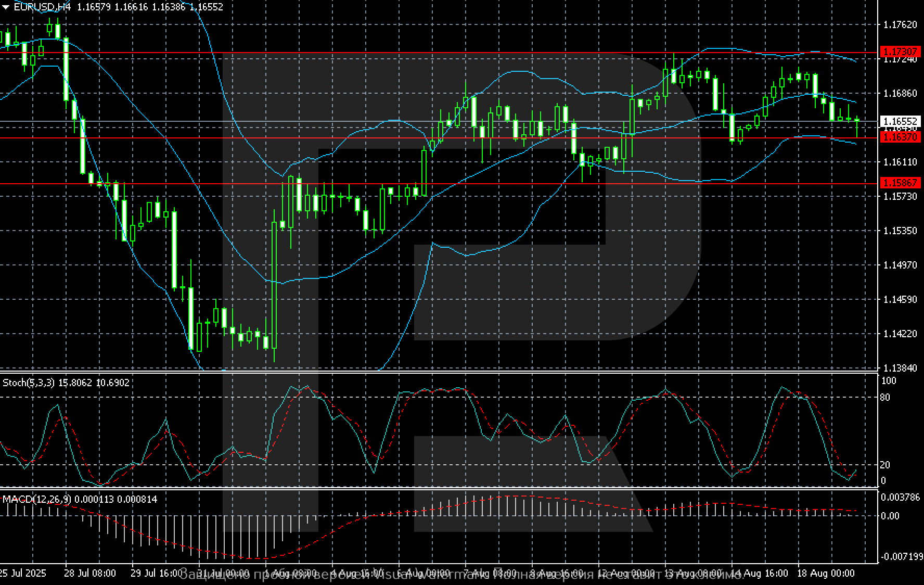The width and height of the screenshot is (924, 585).
Task: Select the red 1.16370 price level tag
Action: 900,137
